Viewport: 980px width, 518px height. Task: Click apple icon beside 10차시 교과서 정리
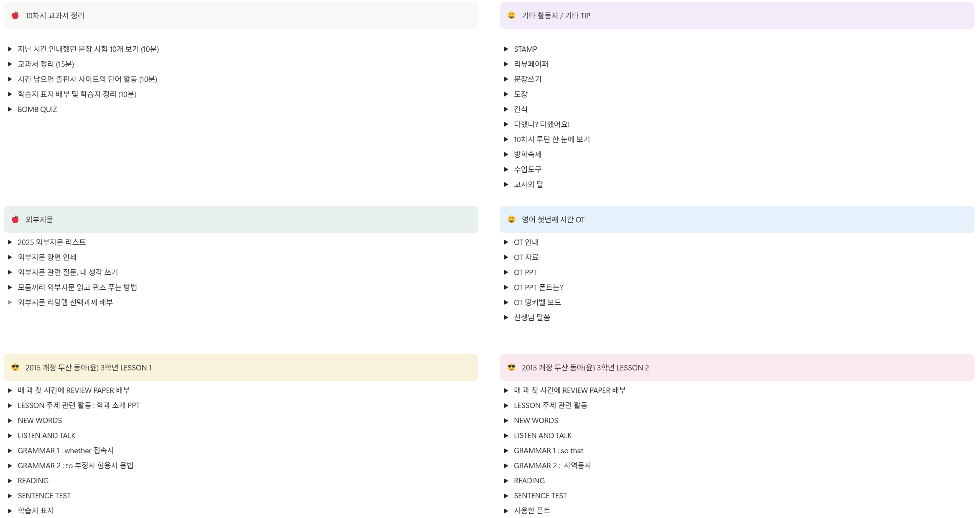15,15
